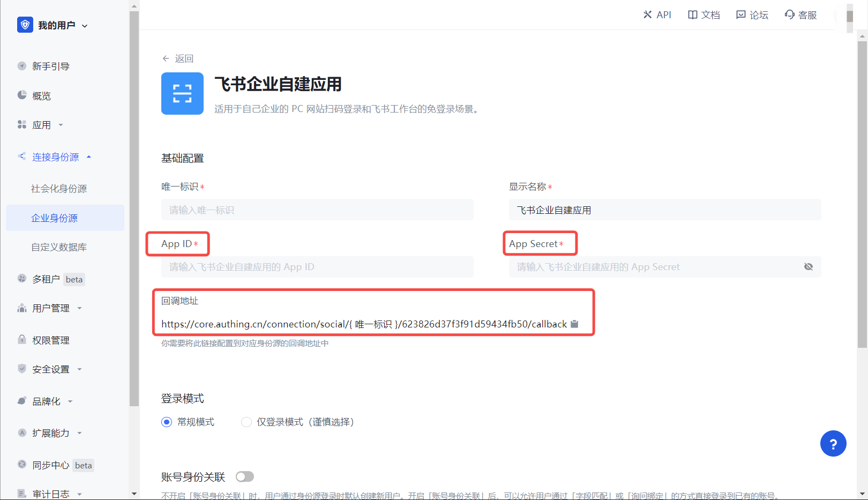868x500 pixels.
Task: Enable the 账号身份关联 toggle switch
Action: click(245, 476)
